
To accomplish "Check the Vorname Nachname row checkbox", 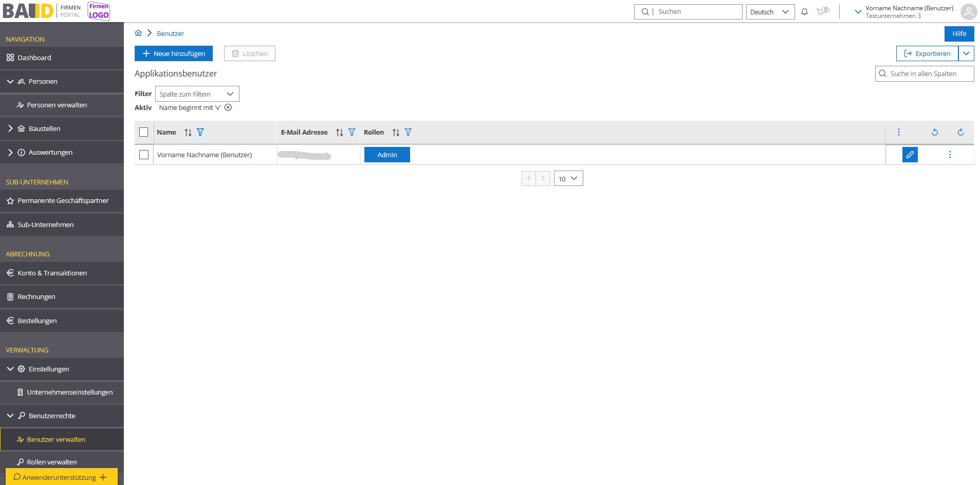I will pos(144,155).
